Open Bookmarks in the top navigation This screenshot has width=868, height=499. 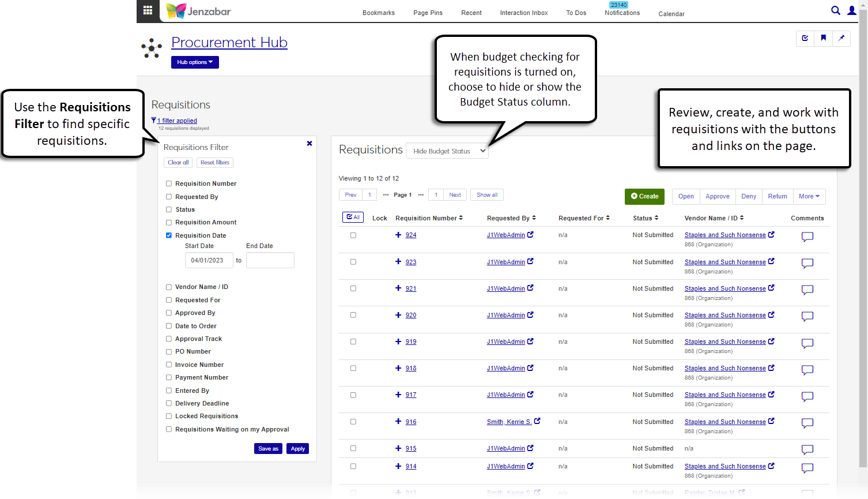pos(379,13)
